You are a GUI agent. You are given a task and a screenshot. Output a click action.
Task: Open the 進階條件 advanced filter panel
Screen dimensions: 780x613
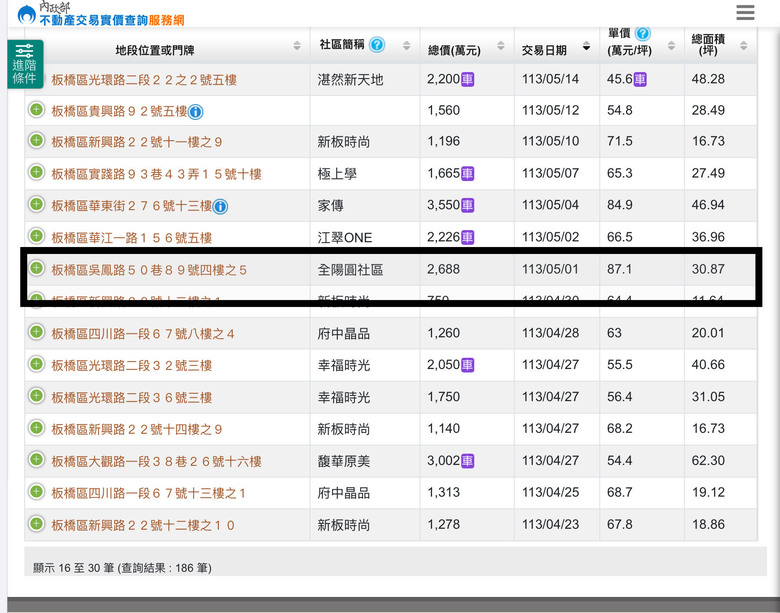[25, 64]
